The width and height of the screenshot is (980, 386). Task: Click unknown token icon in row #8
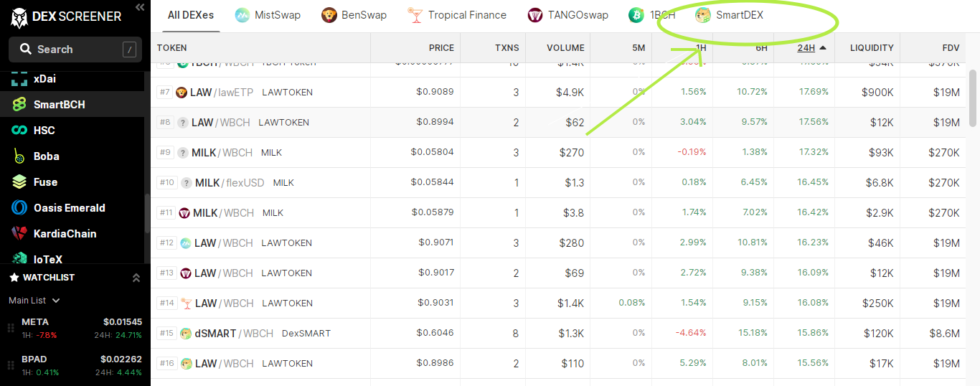[x=183, y=123]
